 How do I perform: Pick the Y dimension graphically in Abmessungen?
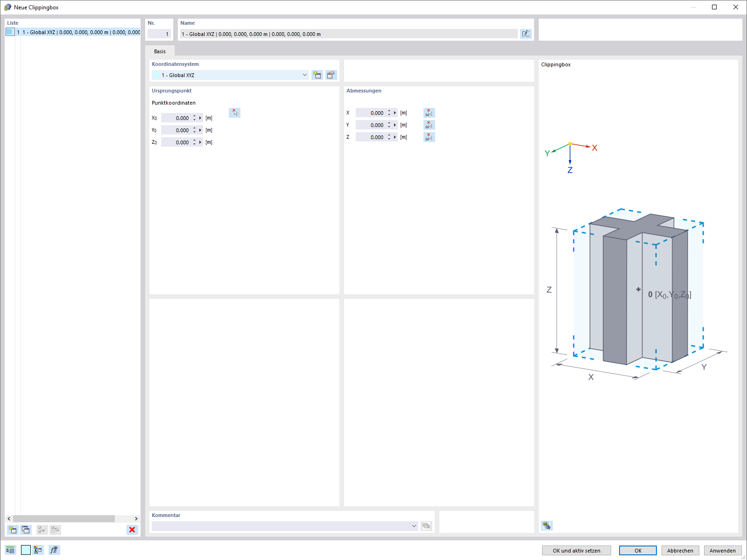point(429,125)
